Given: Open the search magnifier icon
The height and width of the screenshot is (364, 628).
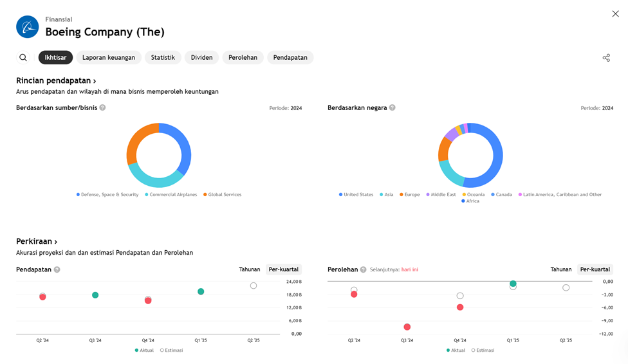Looking at the screenshot, I should [23, 58].
